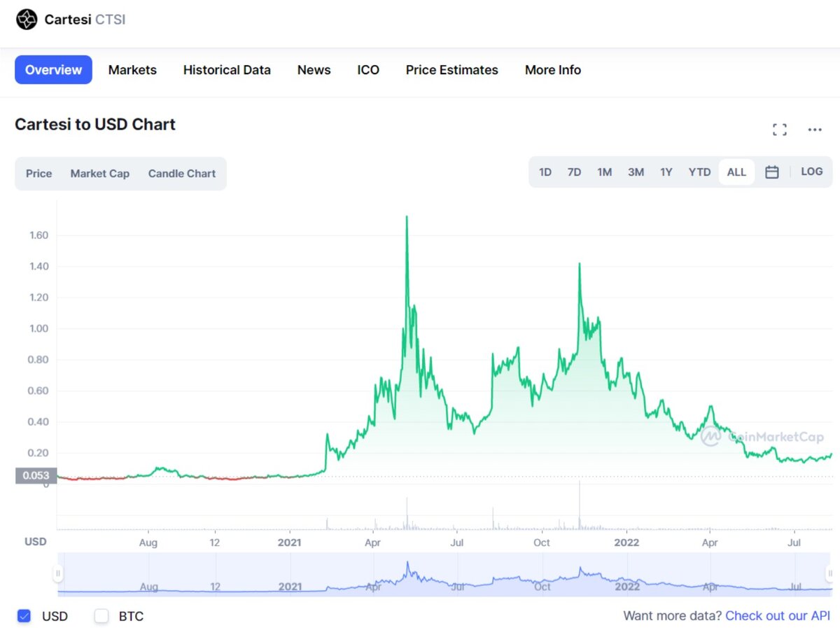This screenshot has width=840, height=628.
Task: Enable the BTC checkbox
Action: coord(101,616)
